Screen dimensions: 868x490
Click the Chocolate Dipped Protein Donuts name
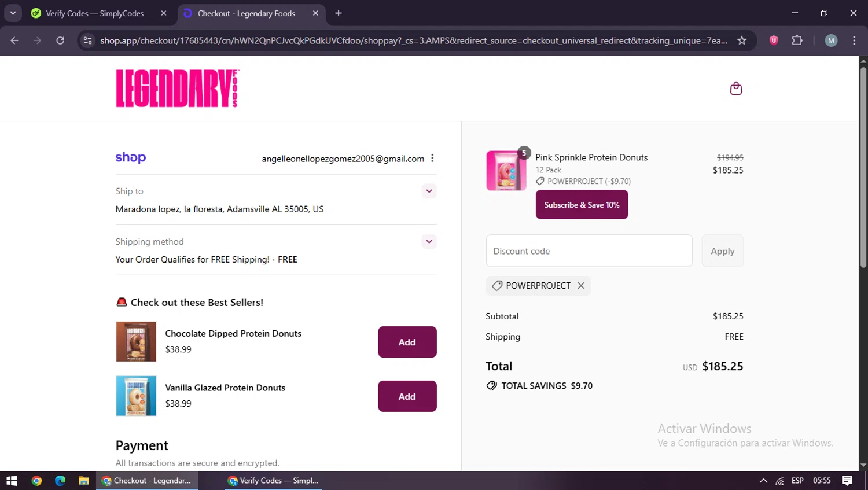click(x=233, y=333)
